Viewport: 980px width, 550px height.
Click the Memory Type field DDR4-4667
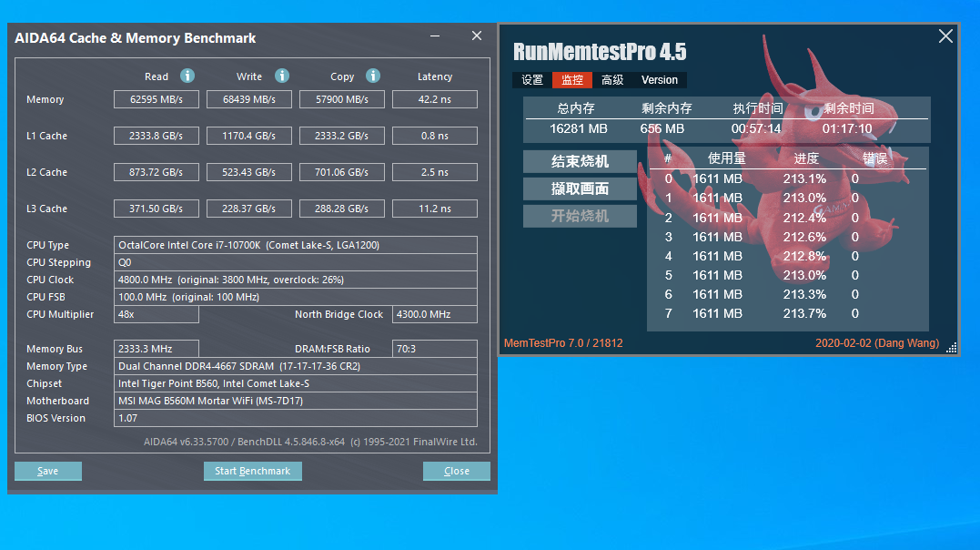tap(296, 366)
